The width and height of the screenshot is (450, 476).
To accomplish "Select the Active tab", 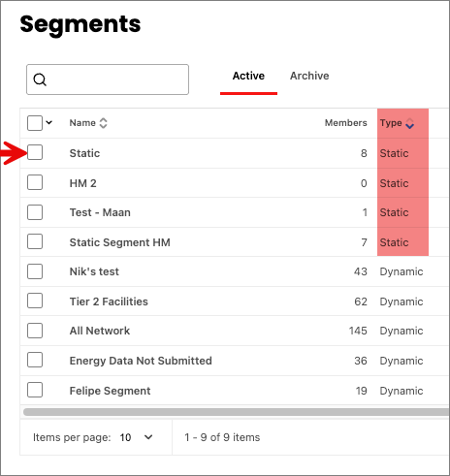I will (248, 76).
